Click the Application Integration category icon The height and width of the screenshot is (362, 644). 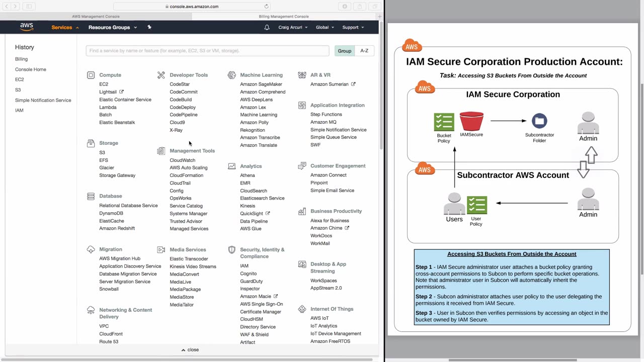click(302, 105)
